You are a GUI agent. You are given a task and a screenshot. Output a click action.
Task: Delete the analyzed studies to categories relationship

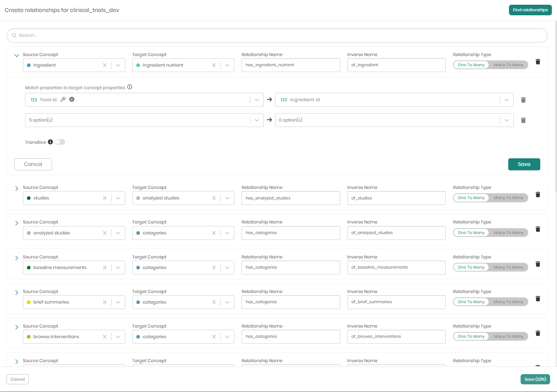click(x=538, y=229)
